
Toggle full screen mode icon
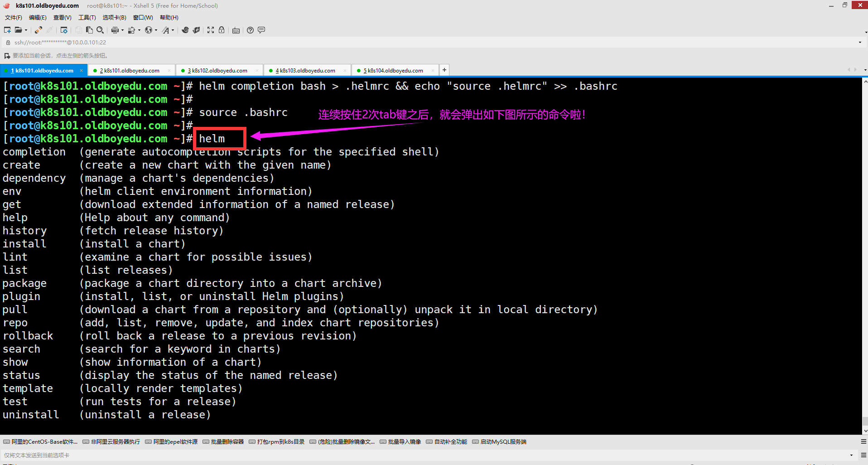[211, 30]
